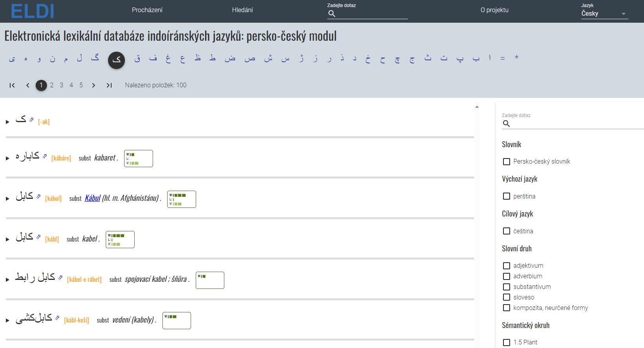Click magnifier icon in the filter sidebar

pyautogui.click(x=506, y=124)
